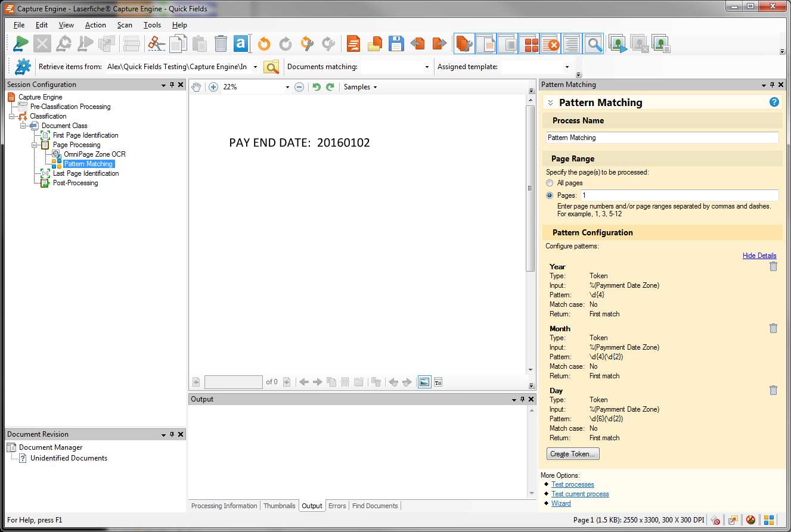Screen dimensions: 791x532
Task: Open the Pattern Matching help icon
Action: (x=774, y=102)
